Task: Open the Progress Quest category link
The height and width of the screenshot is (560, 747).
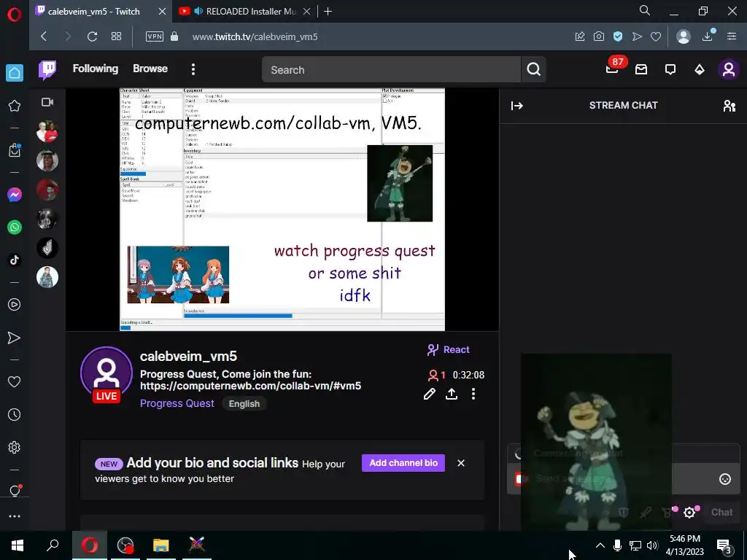Action: pos(177,403)
